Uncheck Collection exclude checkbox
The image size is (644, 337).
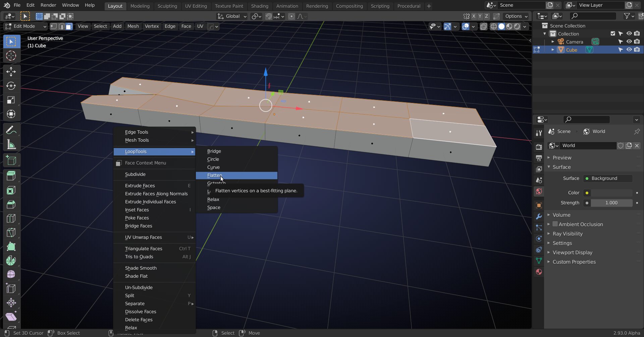pyautogui.click(x=613, y=33)
